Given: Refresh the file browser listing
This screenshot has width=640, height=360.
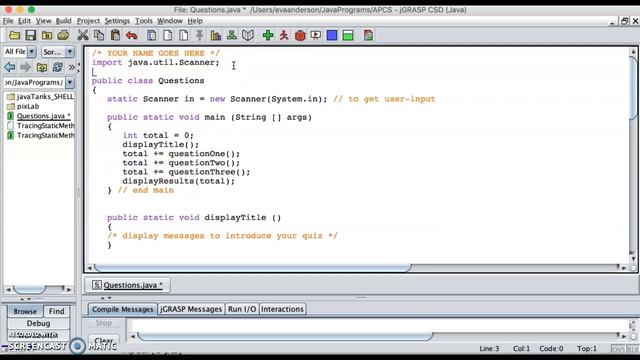Looking at the screenshot, I should point(58,67).
